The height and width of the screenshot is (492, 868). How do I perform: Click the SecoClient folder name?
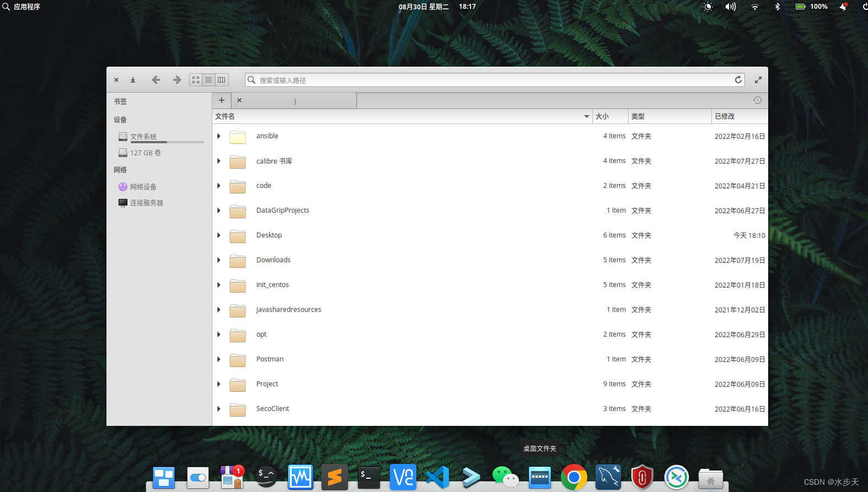click(x=272, y=409)
